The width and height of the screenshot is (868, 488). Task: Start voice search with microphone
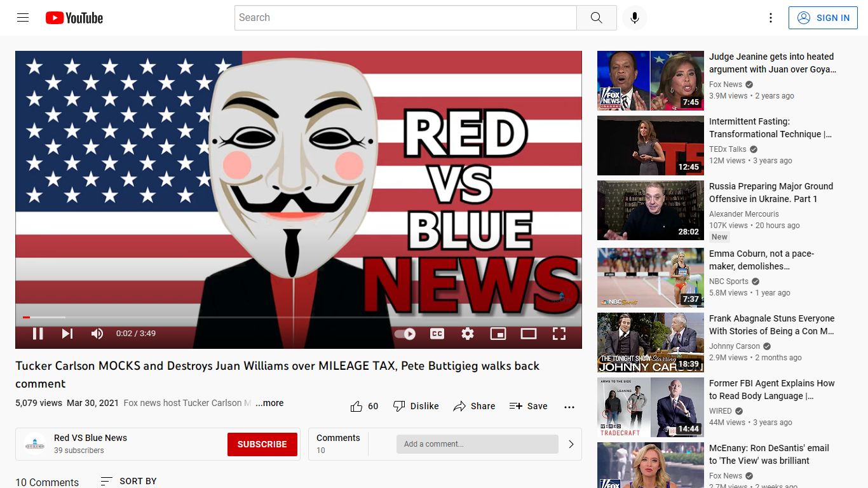634,18
